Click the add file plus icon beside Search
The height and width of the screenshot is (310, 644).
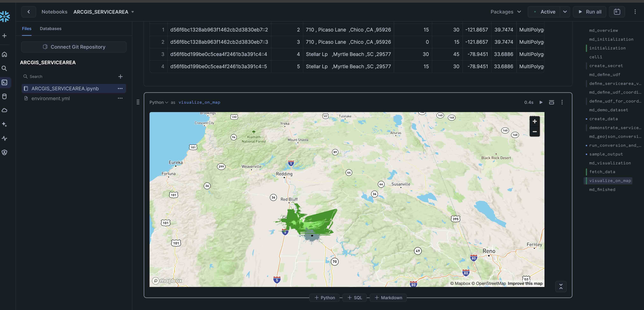[x=120, y=77]
